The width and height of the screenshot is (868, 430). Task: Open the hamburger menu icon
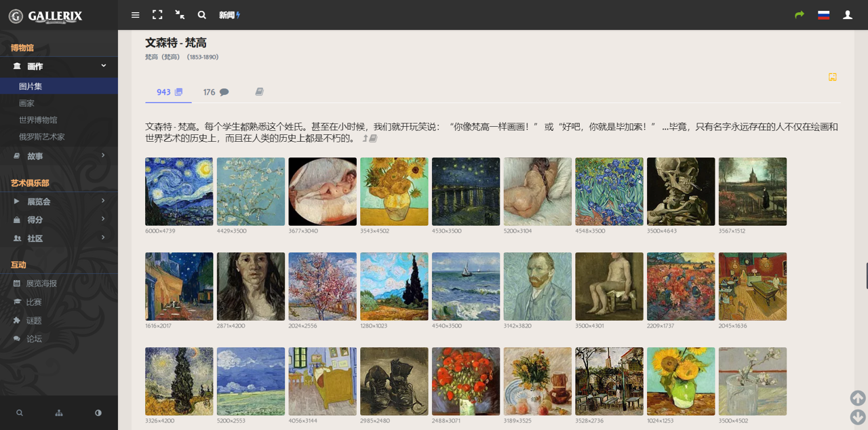(136, 15)
